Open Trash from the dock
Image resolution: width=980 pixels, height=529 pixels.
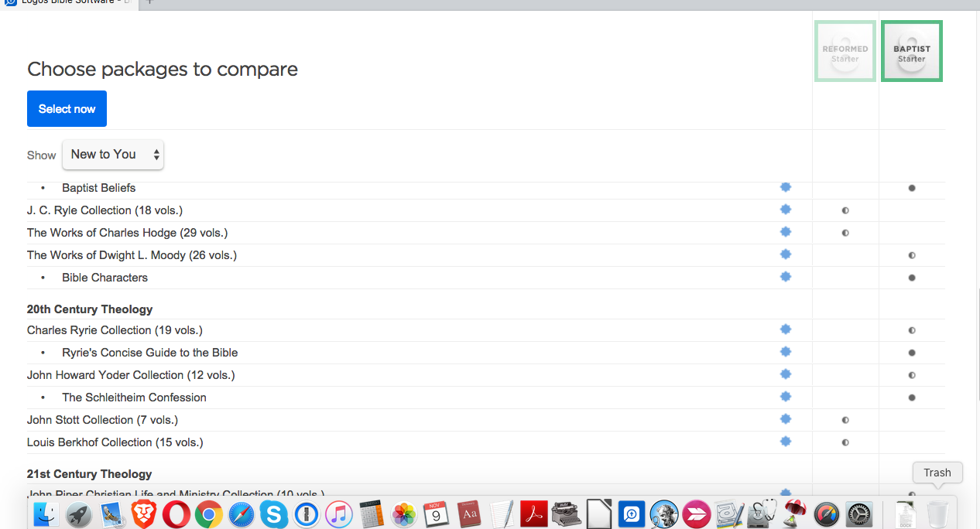(937, 514)
